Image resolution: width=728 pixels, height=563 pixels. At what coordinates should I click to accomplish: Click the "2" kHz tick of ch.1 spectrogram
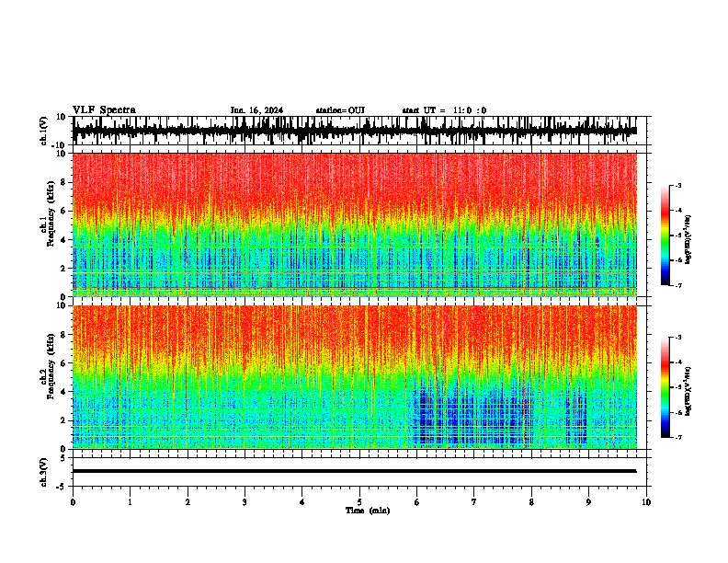point(63,268)
